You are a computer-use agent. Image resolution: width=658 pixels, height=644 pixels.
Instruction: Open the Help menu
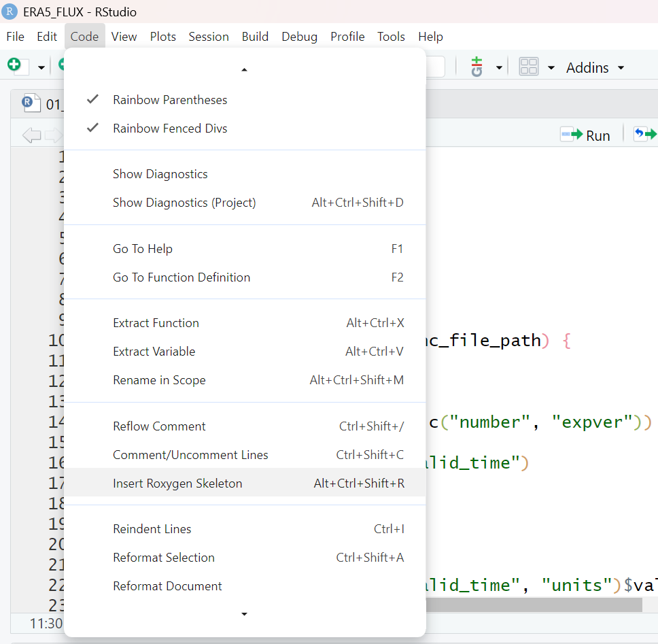(430, 37)
